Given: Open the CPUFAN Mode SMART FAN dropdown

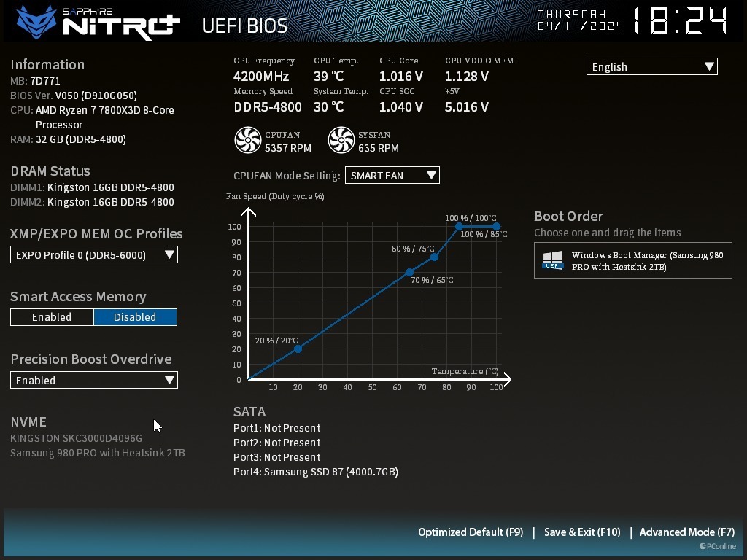Looking at the screenshot, I should (x=392, y=175).
